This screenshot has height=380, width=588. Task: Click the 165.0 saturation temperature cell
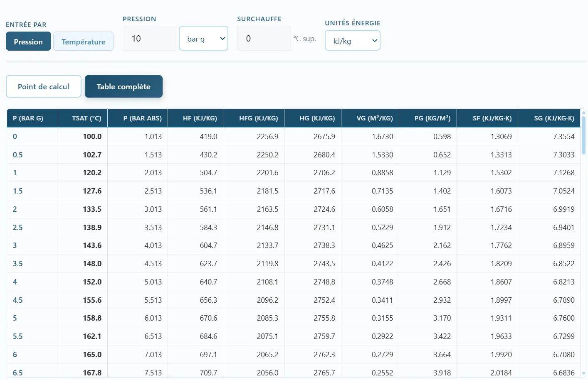[x=92, y=355]
